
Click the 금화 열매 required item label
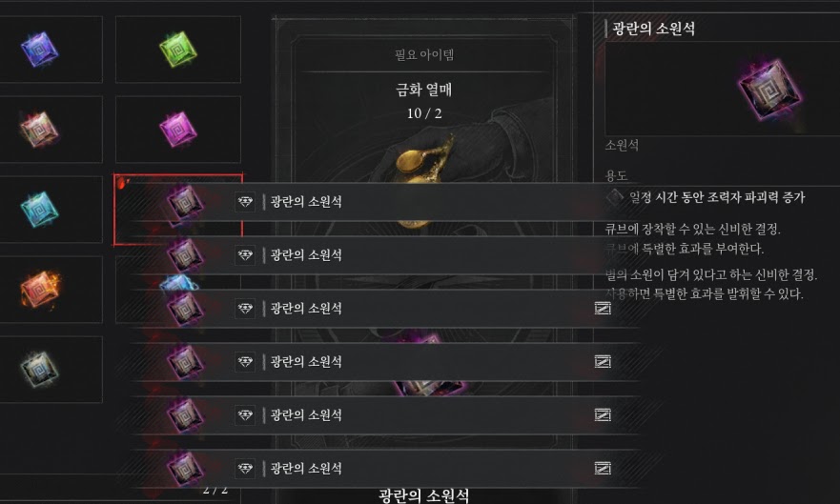tap(423, 90)
